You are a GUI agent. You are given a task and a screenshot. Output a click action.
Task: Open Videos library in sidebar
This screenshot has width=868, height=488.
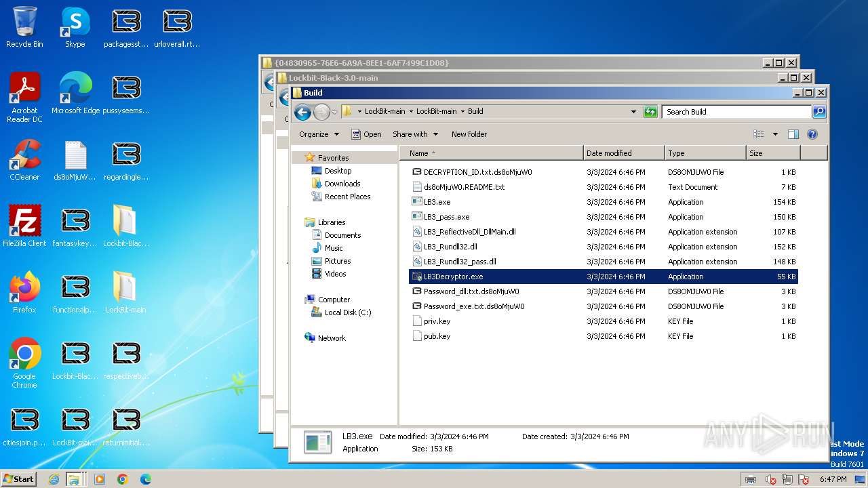tap(335, 274)
